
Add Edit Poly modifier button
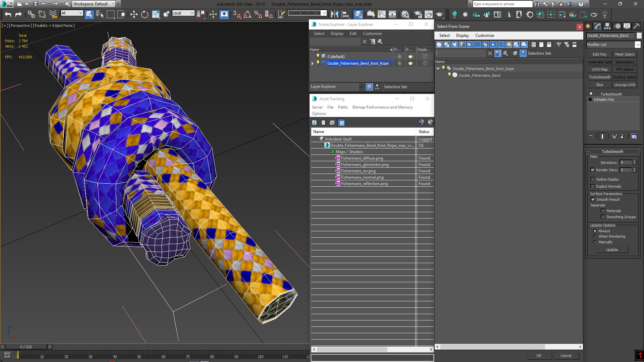(599, 54)
